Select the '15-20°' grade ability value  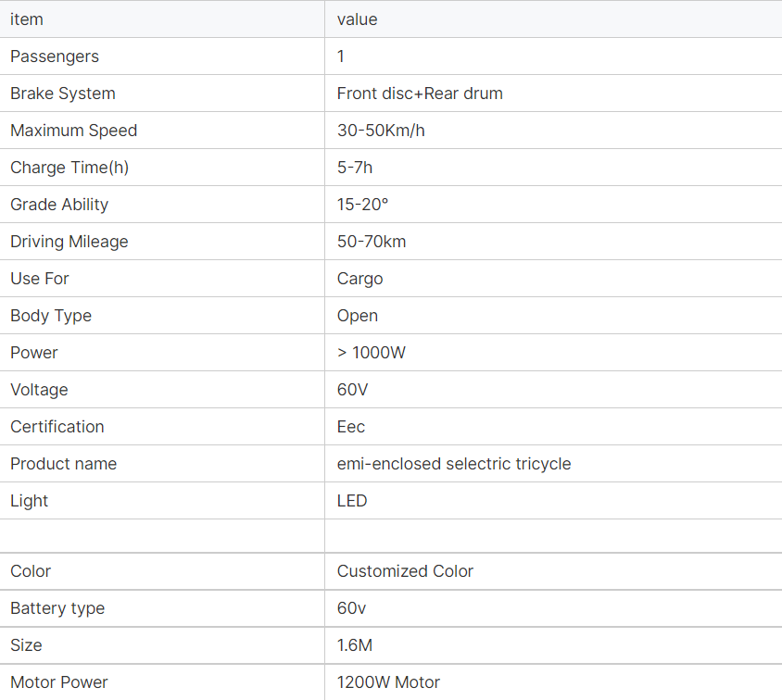tap(362, 205)
